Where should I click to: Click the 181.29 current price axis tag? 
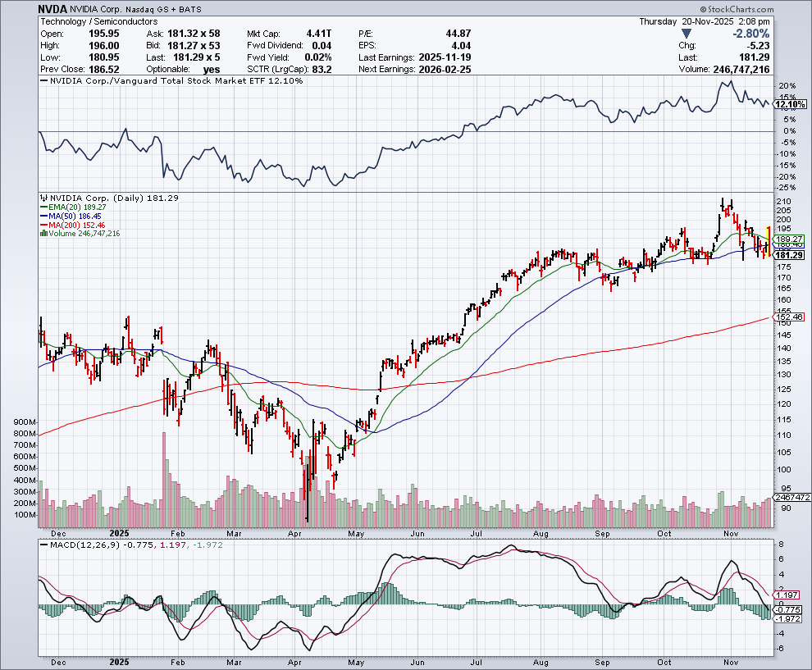pos(788,256)
